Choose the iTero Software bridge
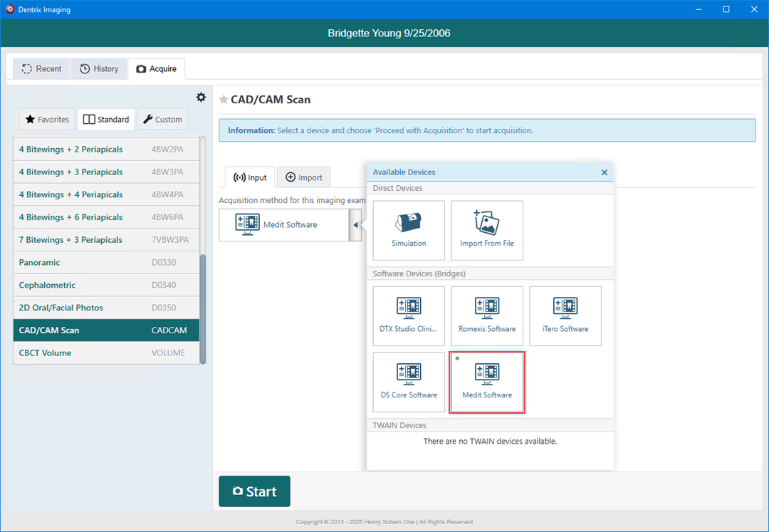Viewport: 769px width, 532px height. coord(565,315)
